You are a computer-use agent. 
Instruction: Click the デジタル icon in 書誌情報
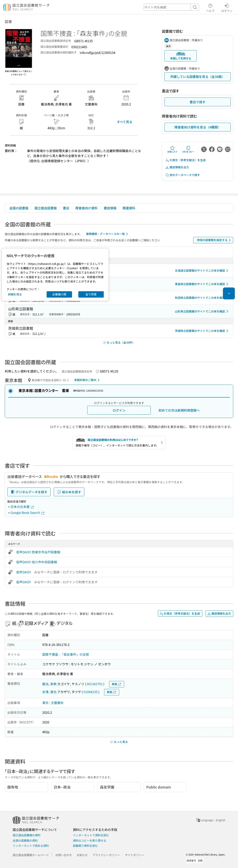53,623
